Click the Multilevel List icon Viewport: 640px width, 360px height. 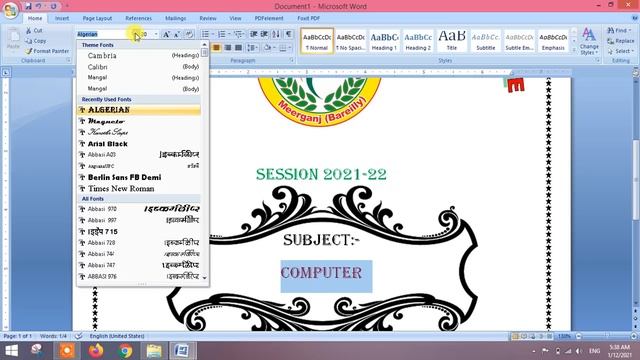pos(238,34)
